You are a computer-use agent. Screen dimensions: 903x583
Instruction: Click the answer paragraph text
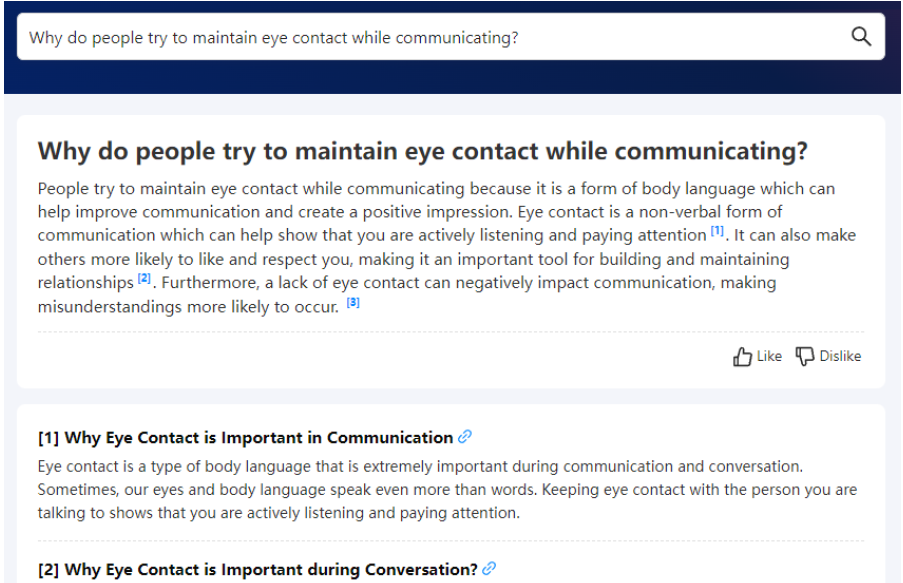[447, 248]
